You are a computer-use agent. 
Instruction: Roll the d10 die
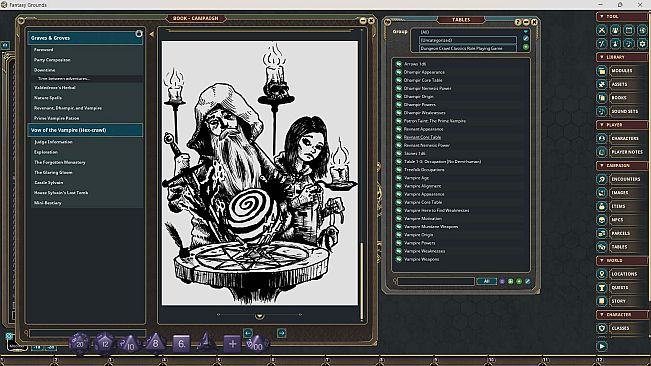129,344
